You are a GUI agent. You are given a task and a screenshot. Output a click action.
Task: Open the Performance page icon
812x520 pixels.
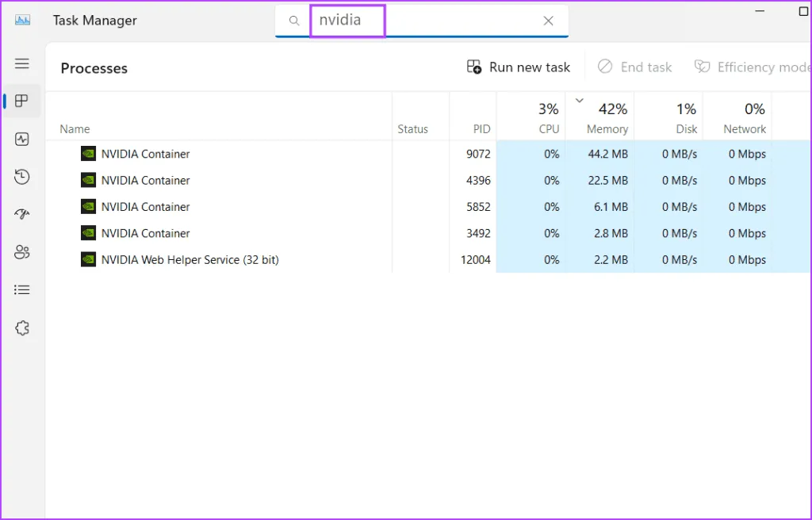[x=22, y=139]
